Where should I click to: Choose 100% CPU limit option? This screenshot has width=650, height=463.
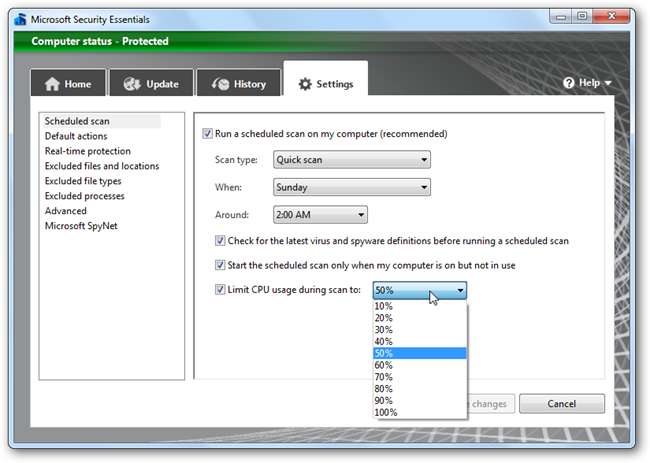(420, 412)
